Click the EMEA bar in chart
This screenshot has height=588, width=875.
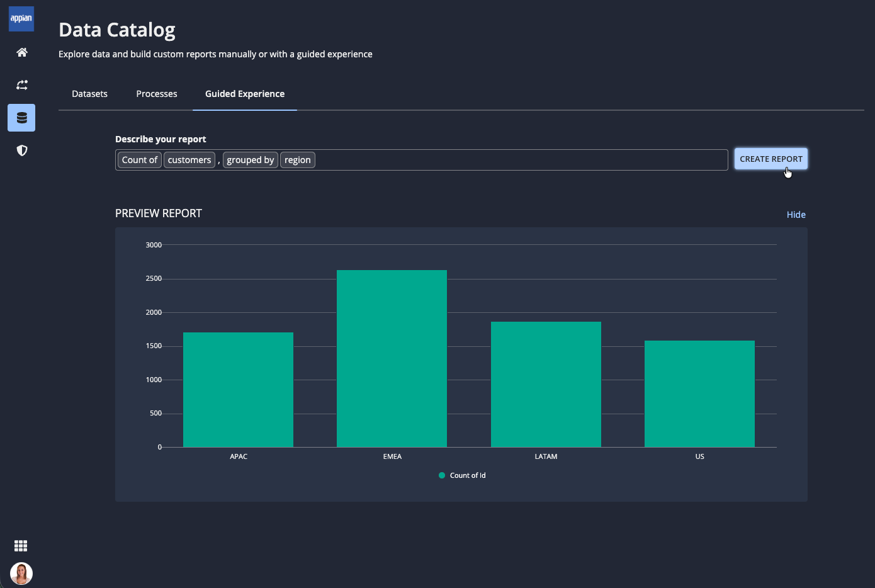(392, 359)
